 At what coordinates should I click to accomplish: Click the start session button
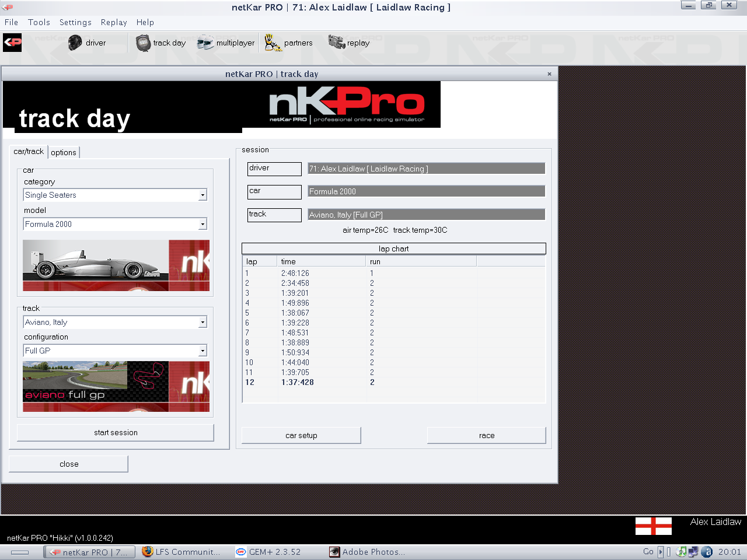pos(116,432)
